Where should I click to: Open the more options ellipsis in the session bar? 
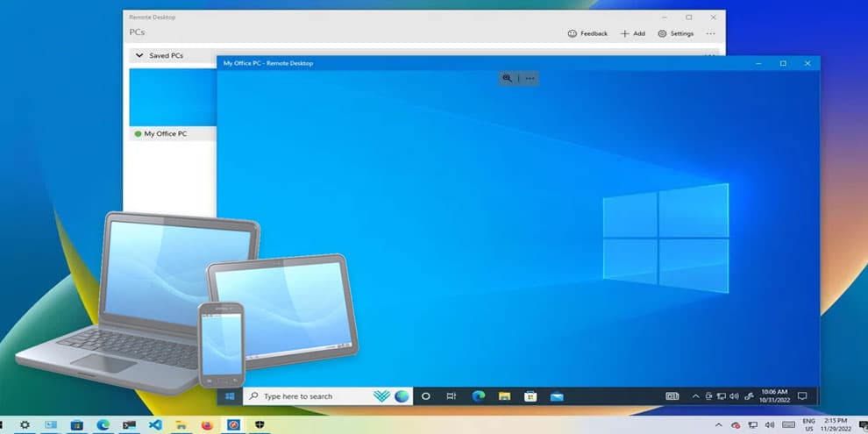coord(530,79)
